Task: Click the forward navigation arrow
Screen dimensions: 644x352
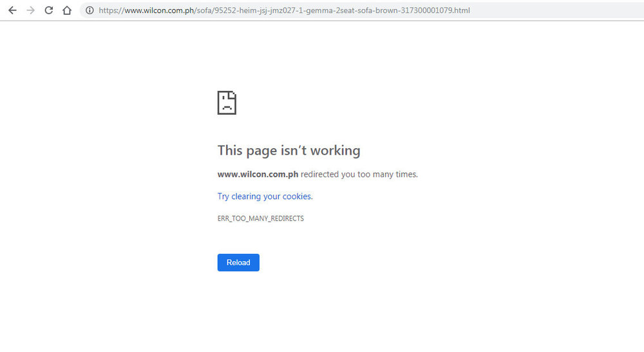Action: [31, 10]
